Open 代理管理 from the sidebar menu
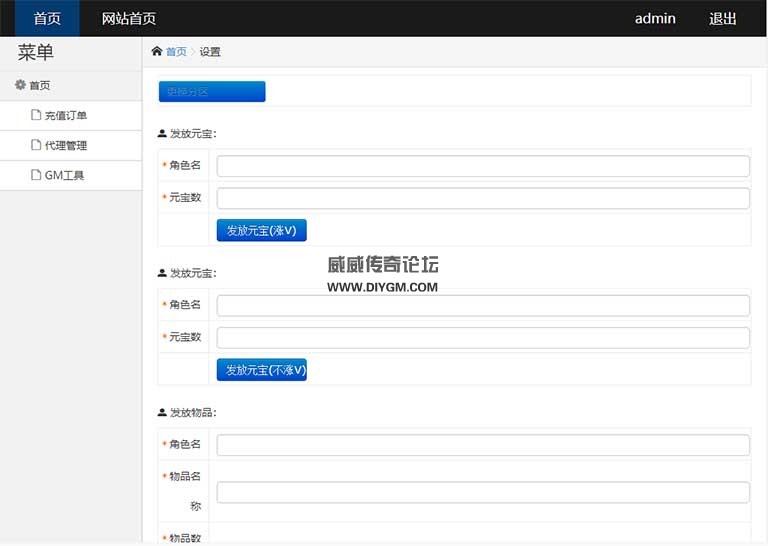 [x=71, y=145]
